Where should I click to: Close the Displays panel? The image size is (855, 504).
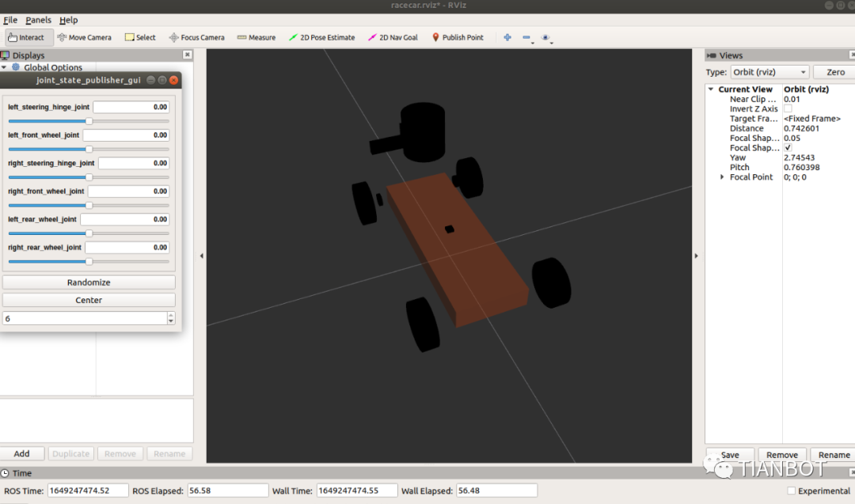187,55
